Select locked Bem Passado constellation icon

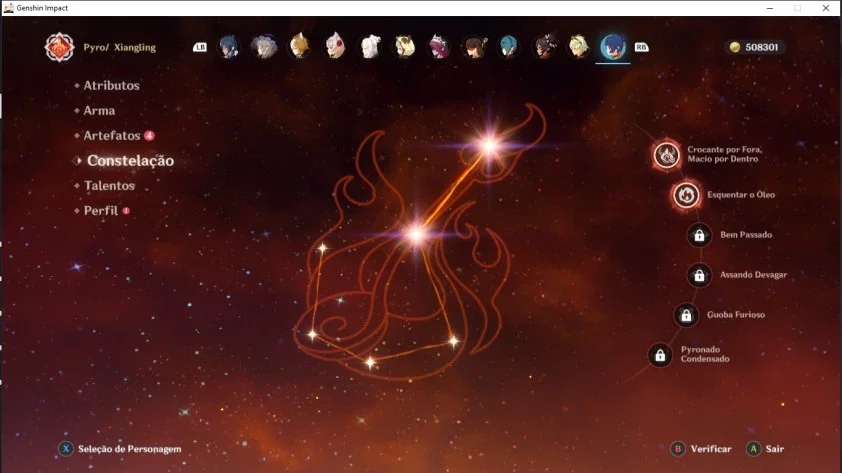699,235
